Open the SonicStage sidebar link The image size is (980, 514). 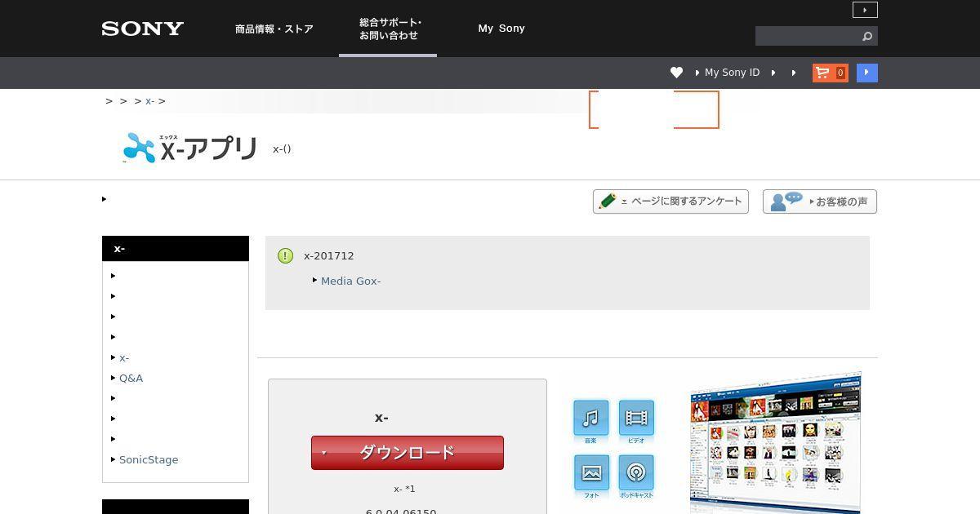point(149,459)
